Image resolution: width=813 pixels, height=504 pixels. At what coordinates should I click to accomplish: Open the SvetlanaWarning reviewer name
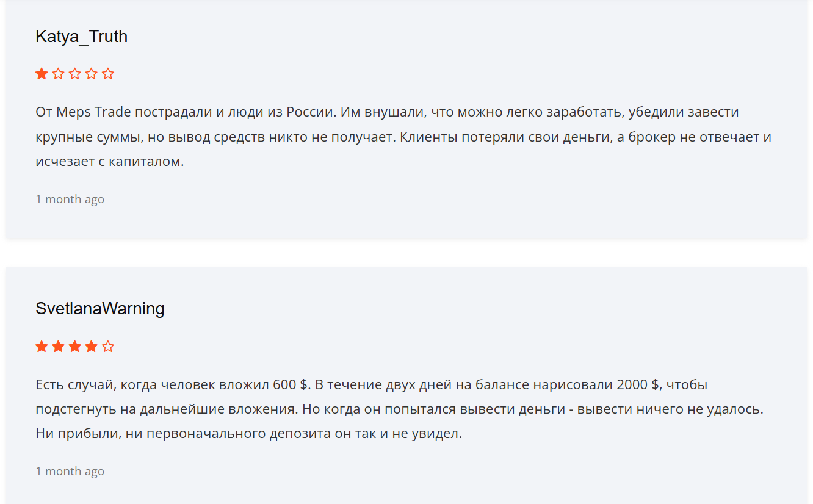point(100,309)
